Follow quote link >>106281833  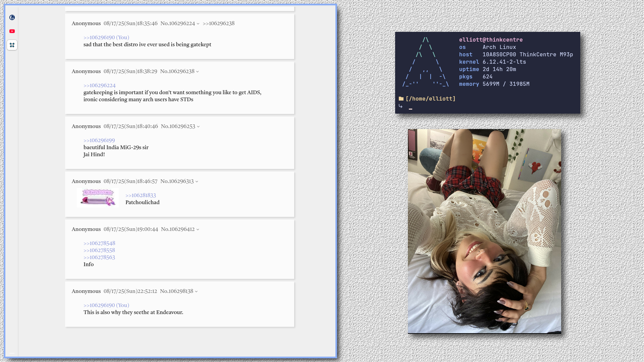(141, 195)
